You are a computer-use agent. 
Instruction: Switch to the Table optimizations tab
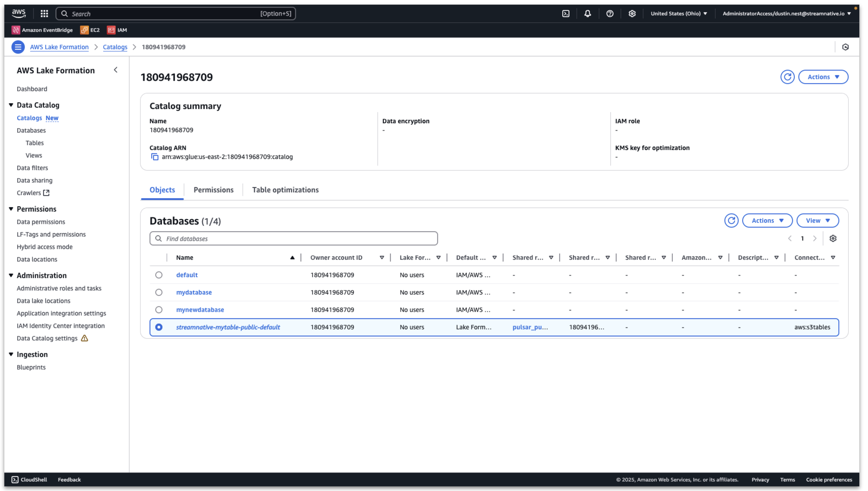[286, 190]
